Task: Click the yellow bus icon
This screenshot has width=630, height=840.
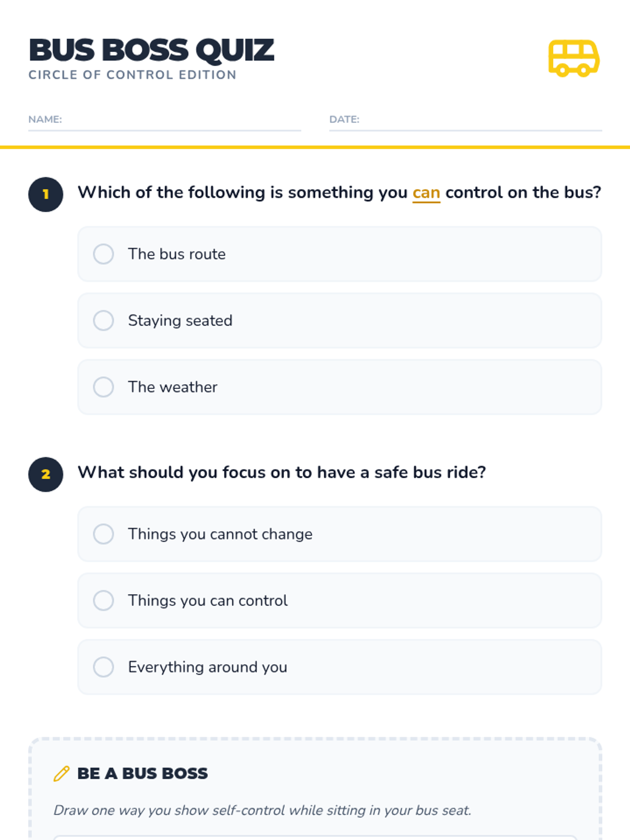Action: pos(574,58)
